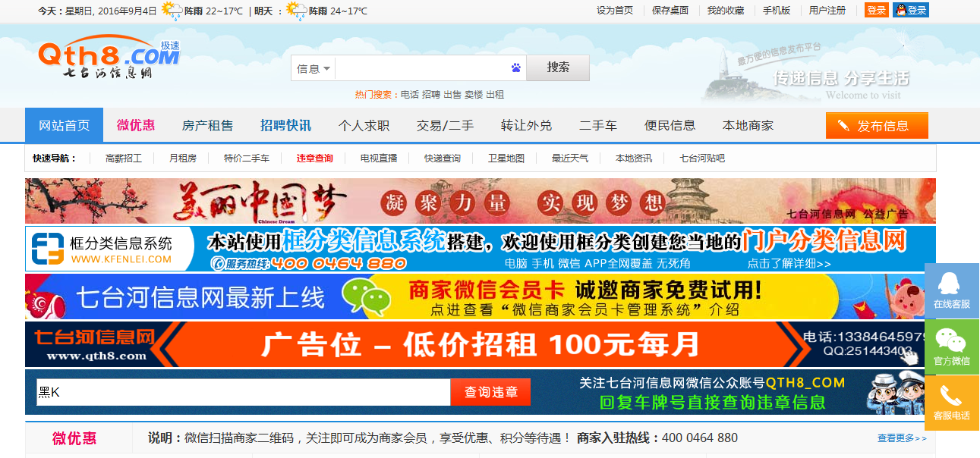Click the QQ login button

click(911, 11)
